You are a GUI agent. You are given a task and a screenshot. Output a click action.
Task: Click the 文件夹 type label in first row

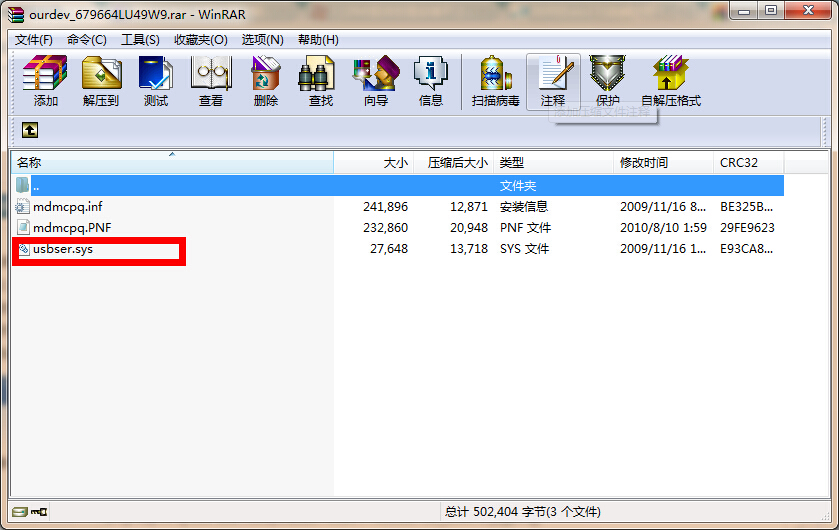[517, 186]
